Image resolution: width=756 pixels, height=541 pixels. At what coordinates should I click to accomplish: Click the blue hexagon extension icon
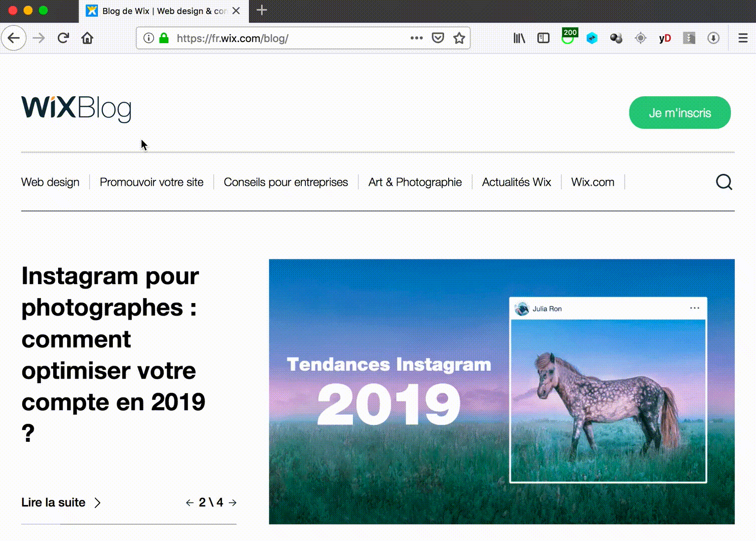pyautogui.click(x=592, y=38)
